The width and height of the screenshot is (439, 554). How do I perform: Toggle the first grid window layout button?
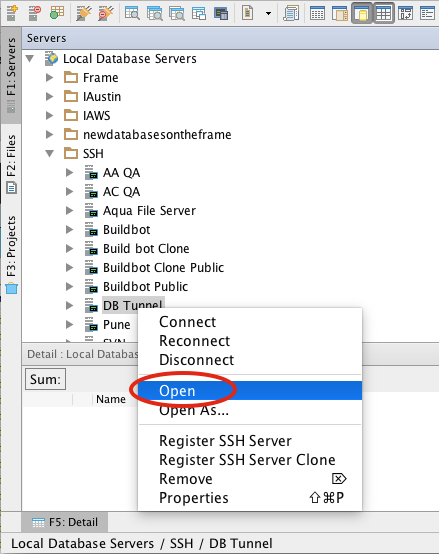317,13
